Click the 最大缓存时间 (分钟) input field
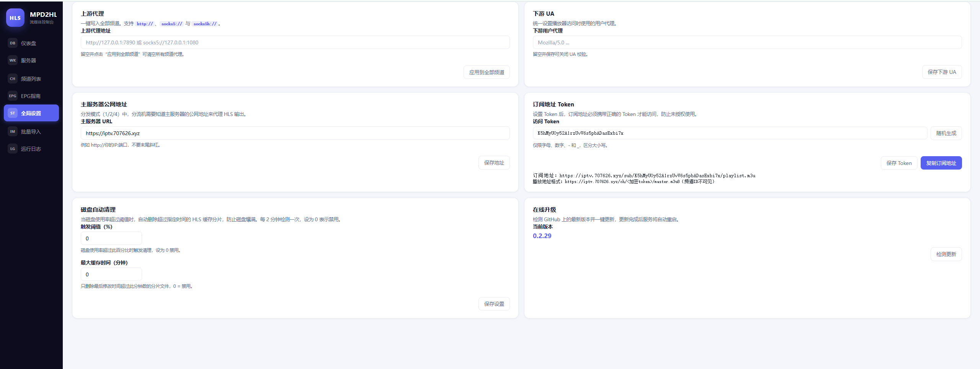The height and width of the screenshot is (369, 980). pyautogui.click(x=111, y=274)
